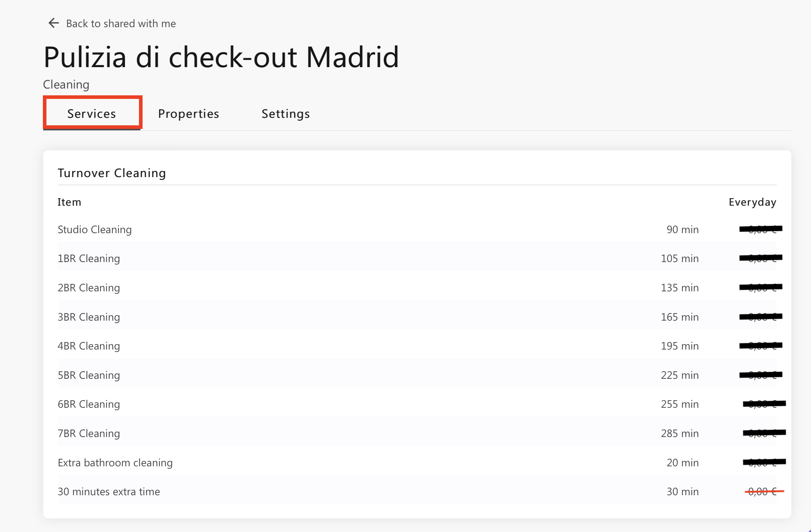
Task: Click the red struck-through 0,00 € price
Action: coord(764,492)
